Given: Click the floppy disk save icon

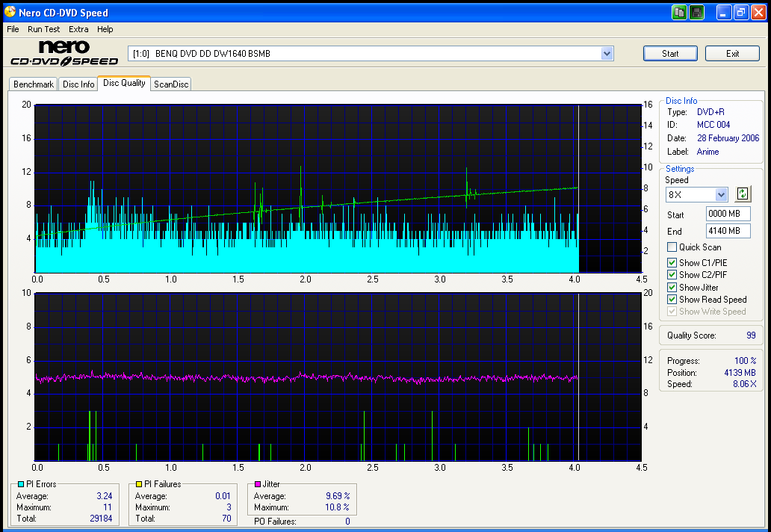Looking at the screenshot, I should tap(696, 12).
